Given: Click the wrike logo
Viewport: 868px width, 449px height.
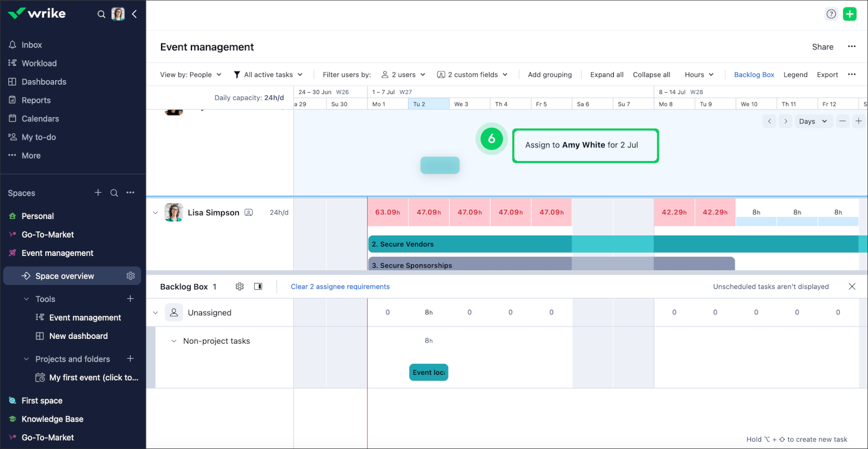Looking at the screenshot, I should click(37, 14).
